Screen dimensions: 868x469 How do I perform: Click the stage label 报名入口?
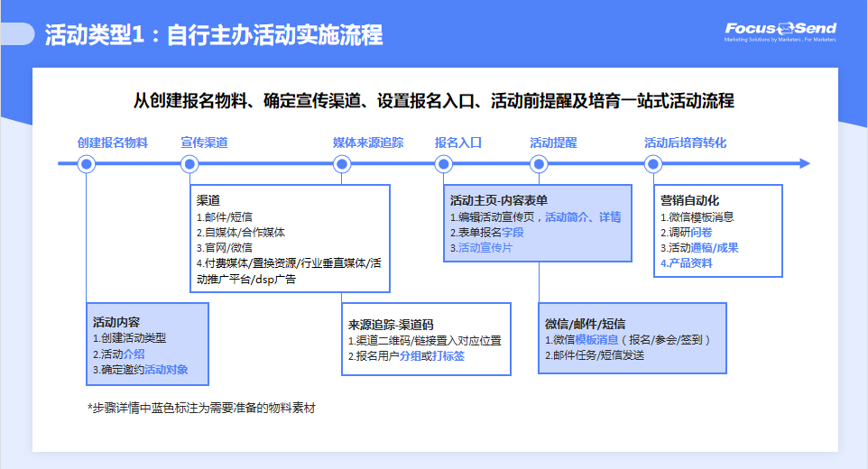pyautogui.click(x=457, y=143)
